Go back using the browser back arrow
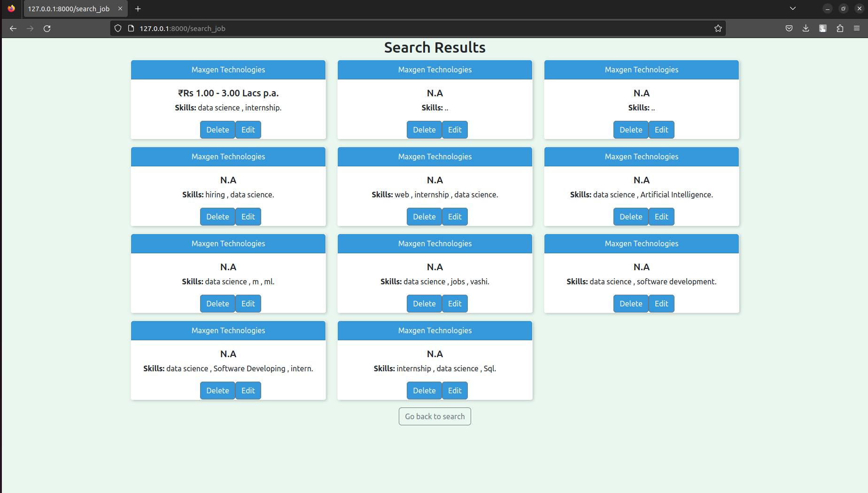The height and width of the screenshot is (493, 868). tap(13, 29)
